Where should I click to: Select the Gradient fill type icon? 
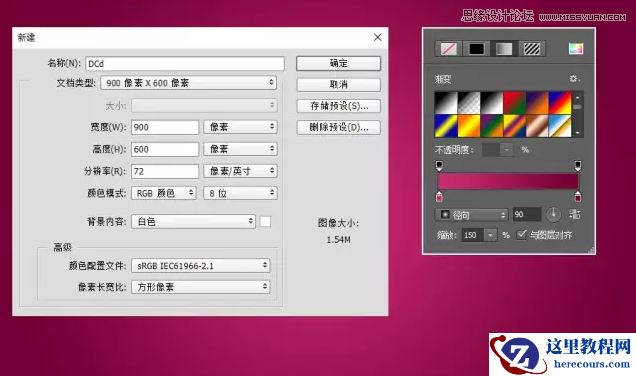pyautogui.click(x=504, y=49)
